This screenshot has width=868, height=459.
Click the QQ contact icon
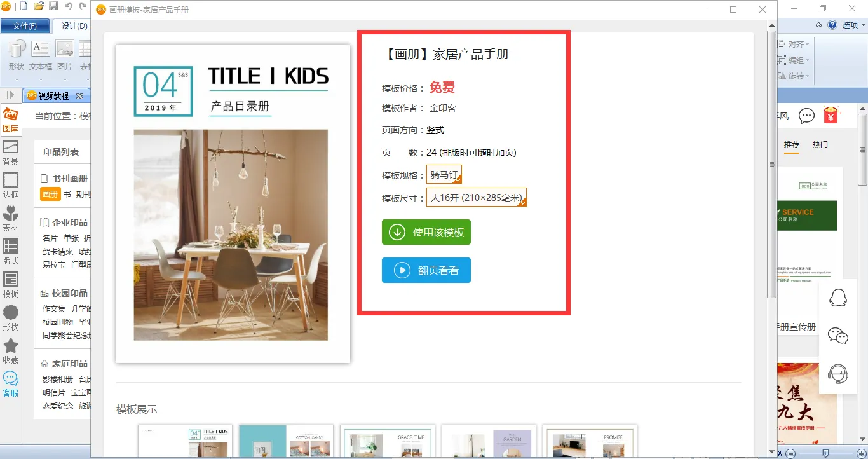click(838, 298)
